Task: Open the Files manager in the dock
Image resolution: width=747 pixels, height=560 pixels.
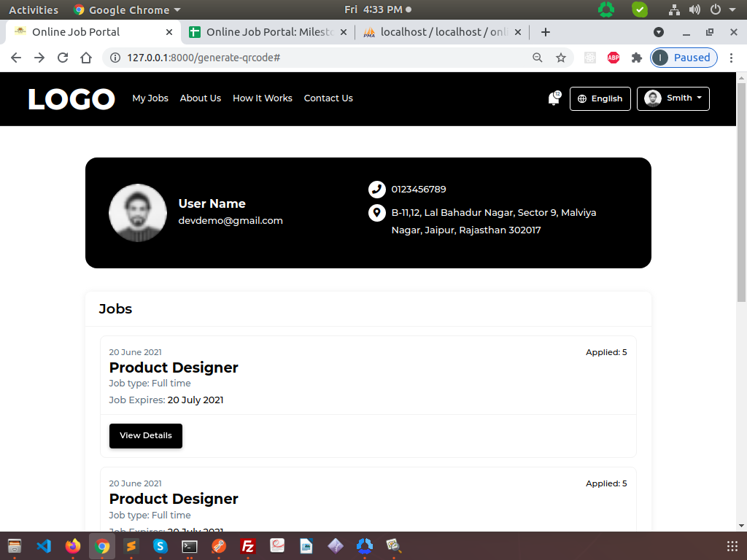Action: (15, 545)
